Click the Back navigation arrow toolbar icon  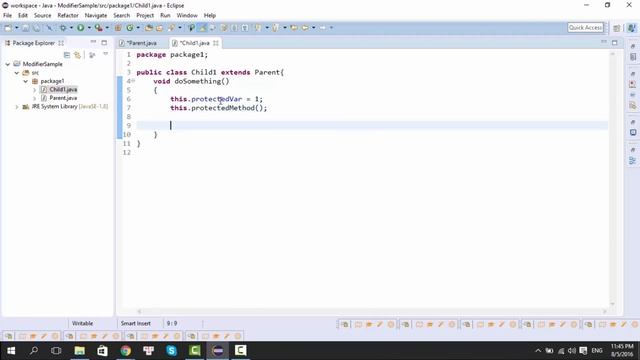[x=305, y=28]
